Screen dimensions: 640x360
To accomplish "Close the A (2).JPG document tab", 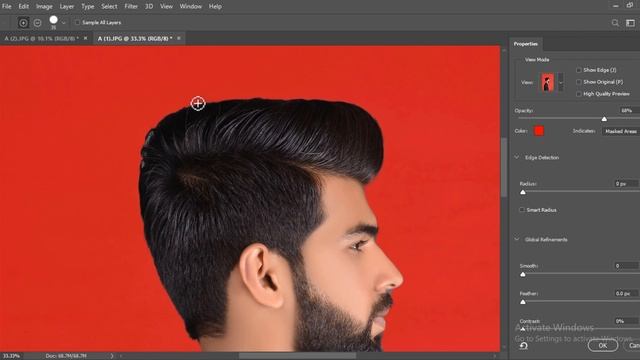I will pos(85,38).
